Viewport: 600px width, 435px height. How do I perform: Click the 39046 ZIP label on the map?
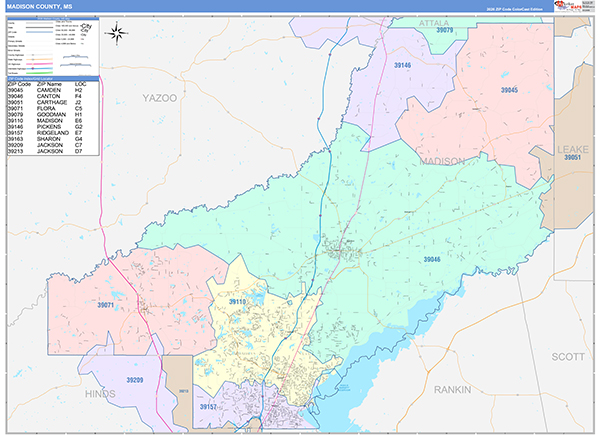point(432,259)
